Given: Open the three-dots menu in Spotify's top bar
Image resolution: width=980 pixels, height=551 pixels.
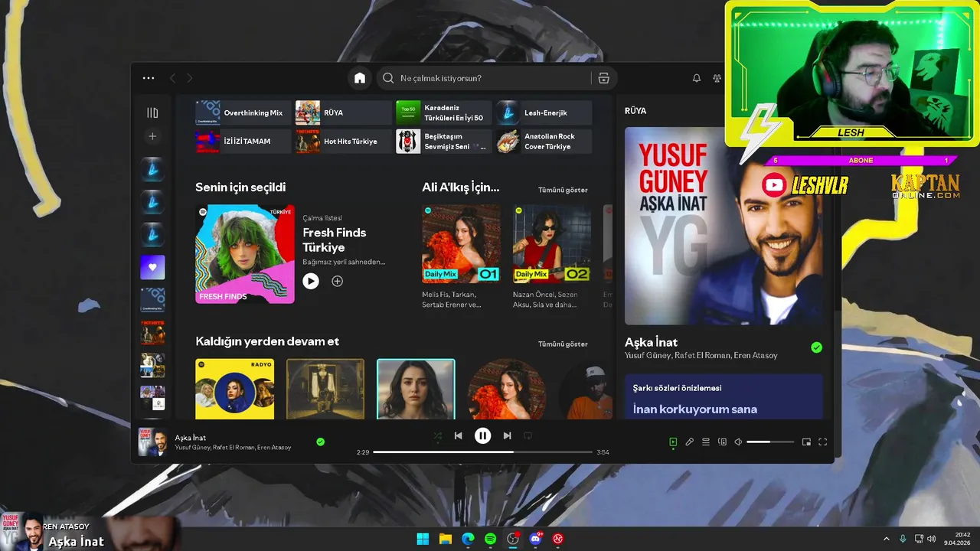Looking at the screenshot, I should 149,78.
